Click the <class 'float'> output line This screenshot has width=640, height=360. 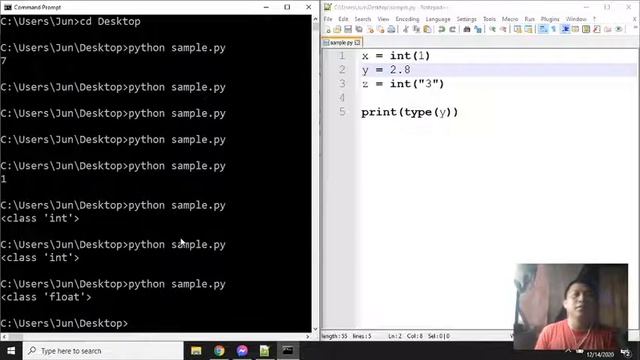pyautogui.click(x=46, y=297)
